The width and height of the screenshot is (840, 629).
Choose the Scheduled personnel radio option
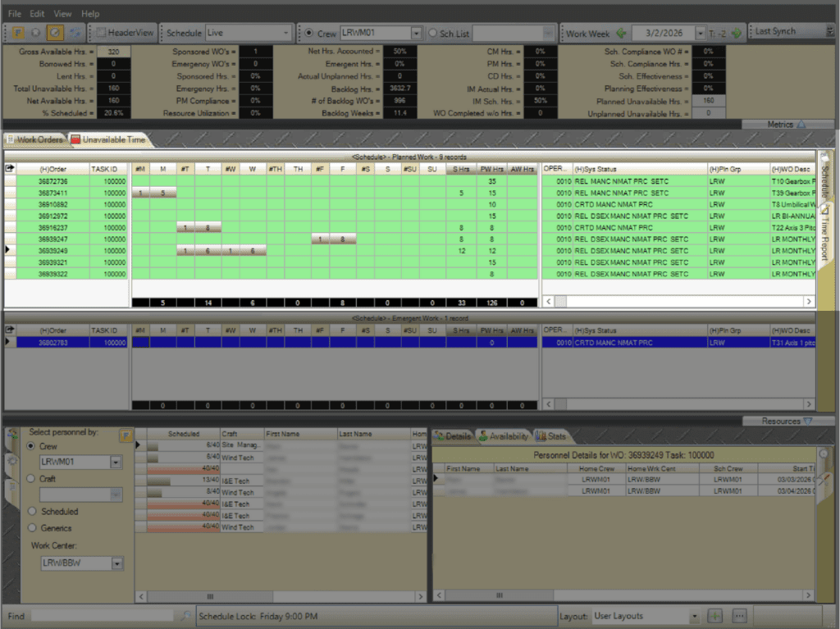pos(31,512)
